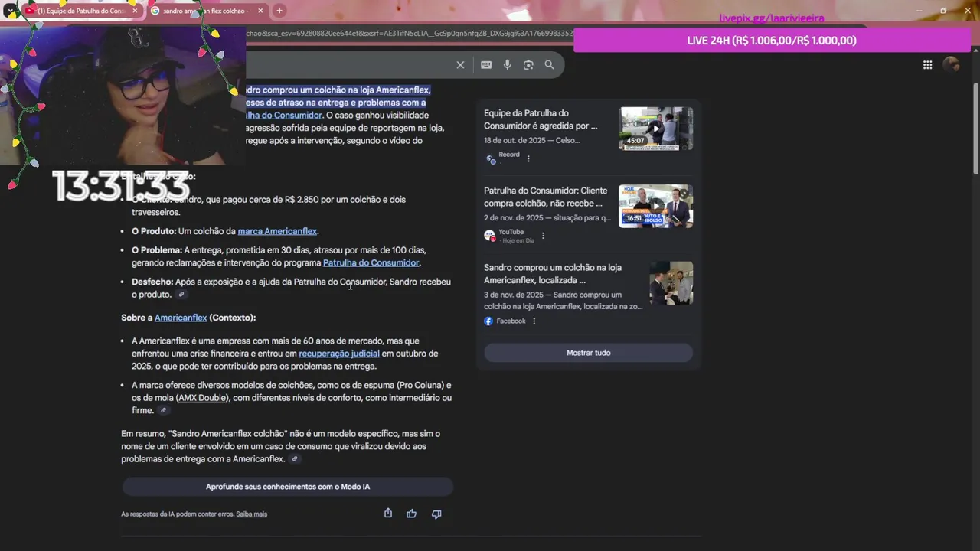980x551 pixels.
Task: Click the Facebook source icon
Action: pyautogui.click(x=488, y=321)
